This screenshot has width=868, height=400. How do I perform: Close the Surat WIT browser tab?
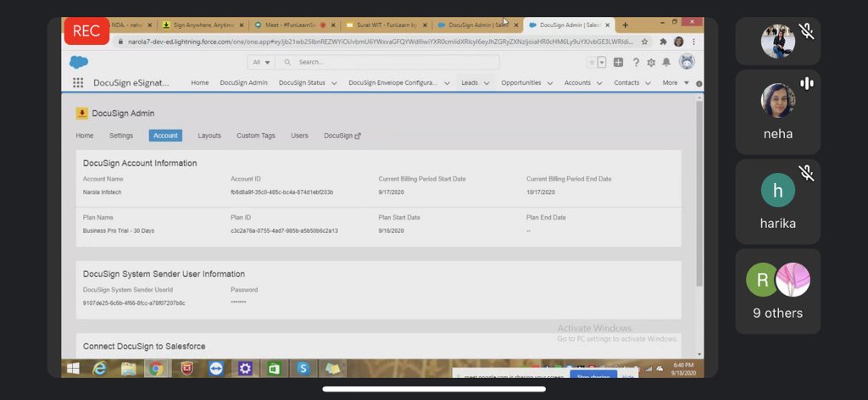tap(425, 25)
